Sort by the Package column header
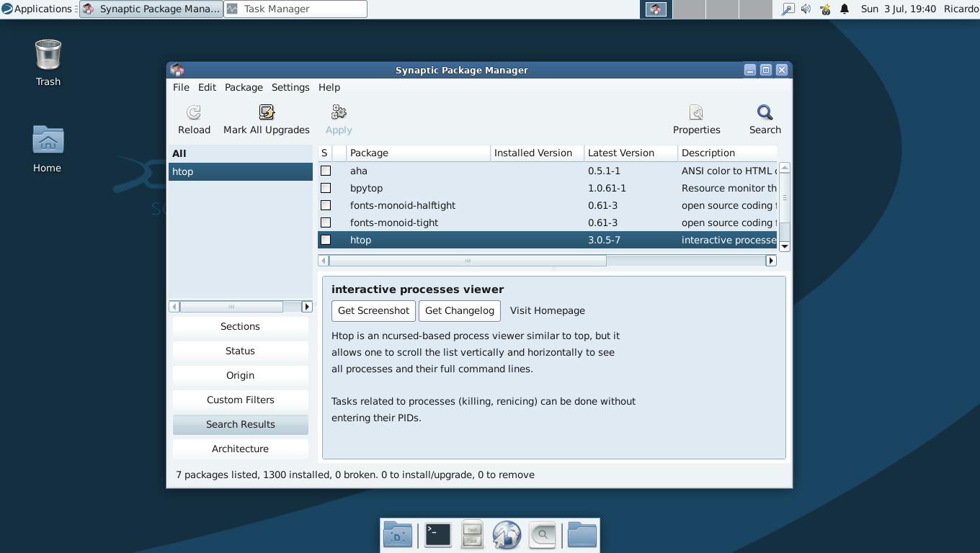The width and height of the screenshot is (980, 553). (x=418, y=153)
